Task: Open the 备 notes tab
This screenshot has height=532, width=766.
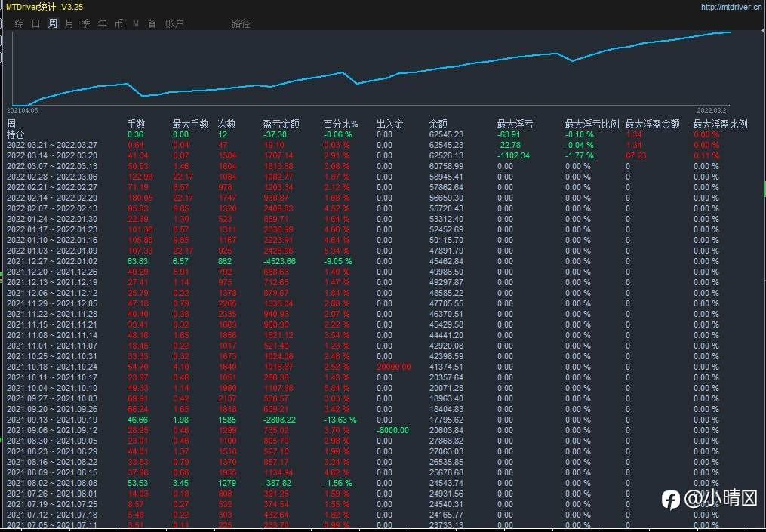Action: click(152, 23)
